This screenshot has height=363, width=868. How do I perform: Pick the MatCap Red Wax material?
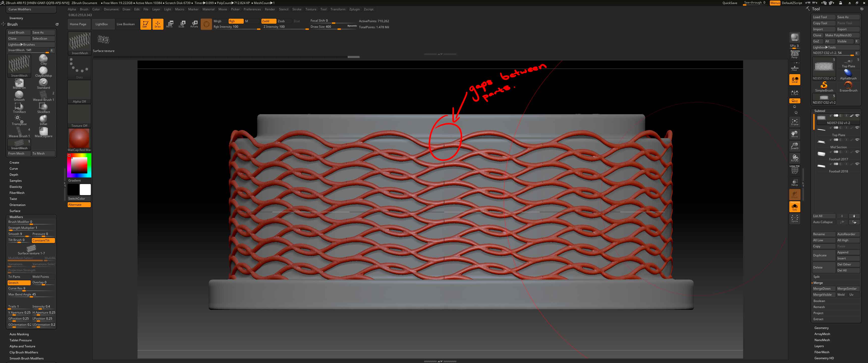pos(79,138)
